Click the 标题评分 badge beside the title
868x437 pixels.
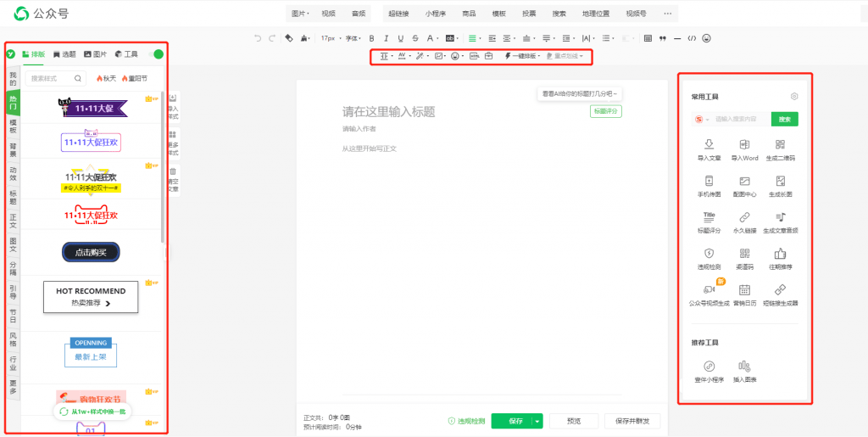click(x=605, y=111)
